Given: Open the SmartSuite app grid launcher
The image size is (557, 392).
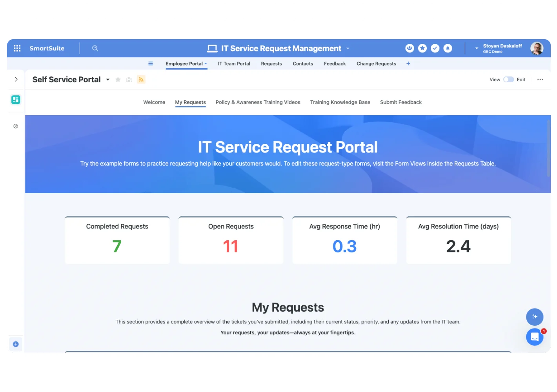Looking at the screenshot, I should coord(17,48).
